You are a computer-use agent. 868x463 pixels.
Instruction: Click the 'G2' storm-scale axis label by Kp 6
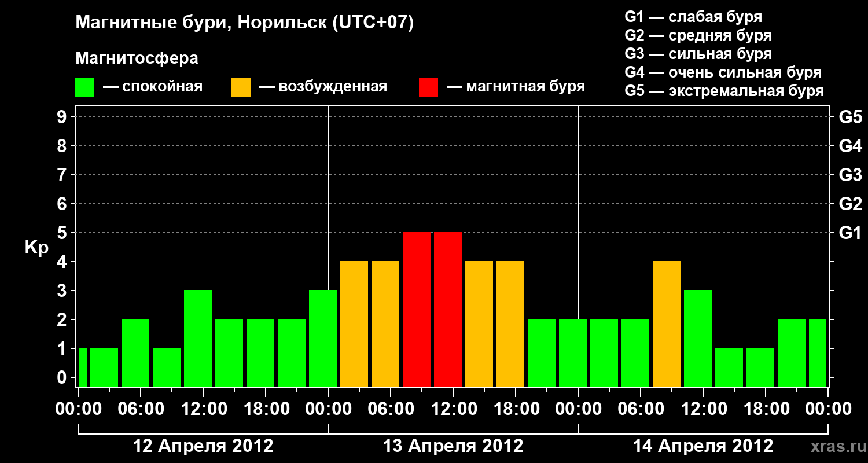(x=850, y=204)
